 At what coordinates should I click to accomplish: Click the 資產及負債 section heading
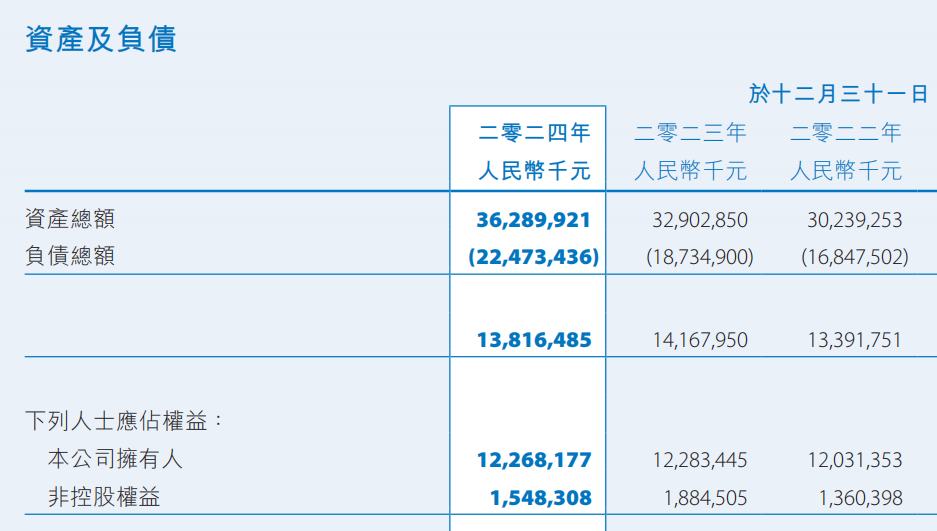pos(101,39)
